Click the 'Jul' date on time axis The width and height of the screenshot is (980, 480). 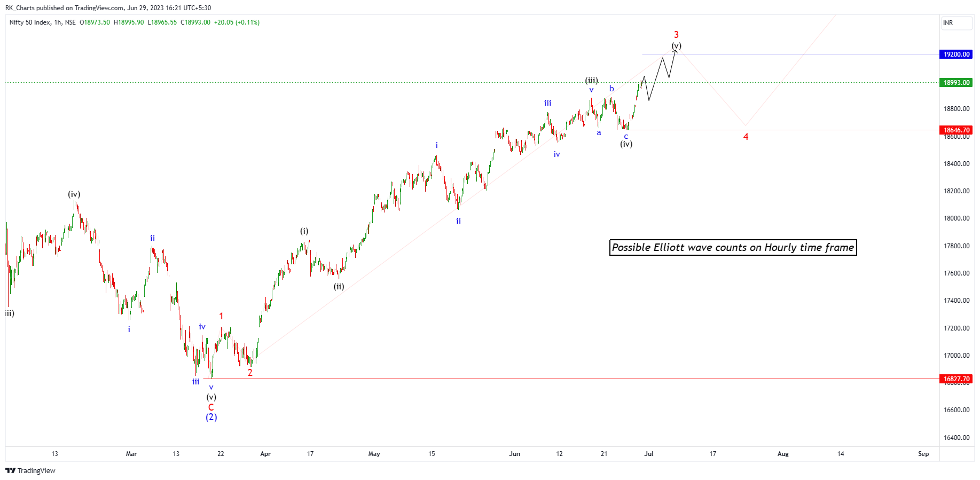649,454
